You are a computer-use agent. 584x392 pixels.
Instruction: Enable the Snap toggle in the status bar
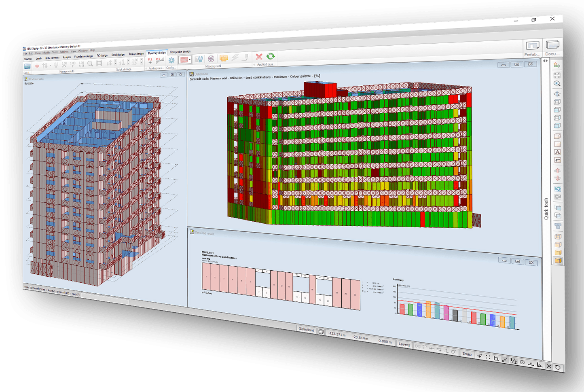point(467,354)
